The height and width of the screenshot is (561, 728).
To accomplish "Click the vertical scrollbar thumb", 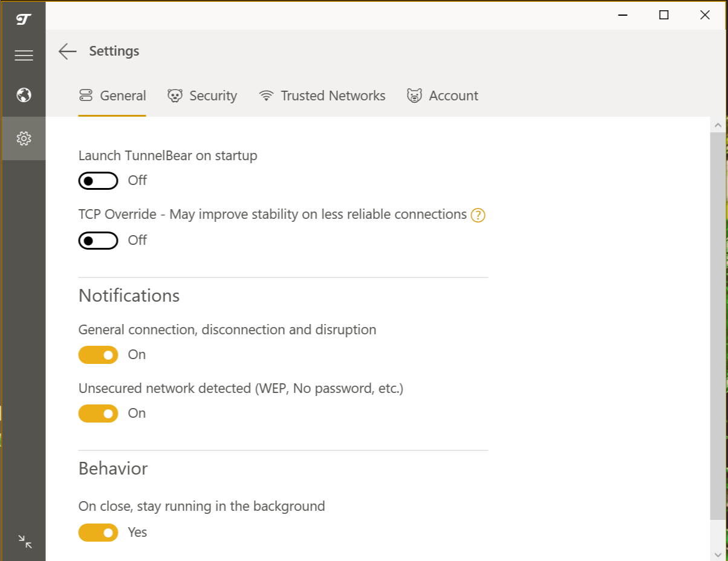I will (x=718, y=325).
